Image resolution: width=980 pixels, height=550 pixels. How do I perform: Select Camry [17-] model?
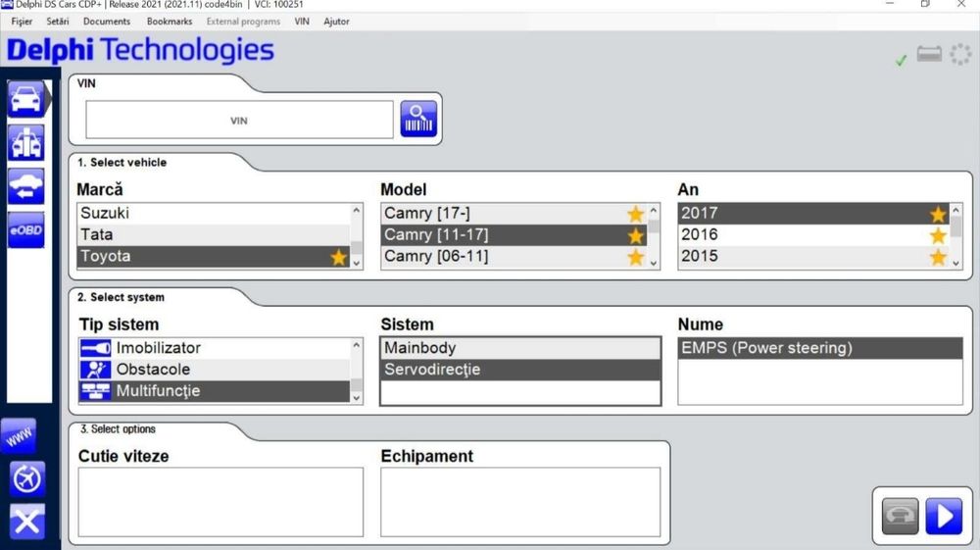pos(514,213)
